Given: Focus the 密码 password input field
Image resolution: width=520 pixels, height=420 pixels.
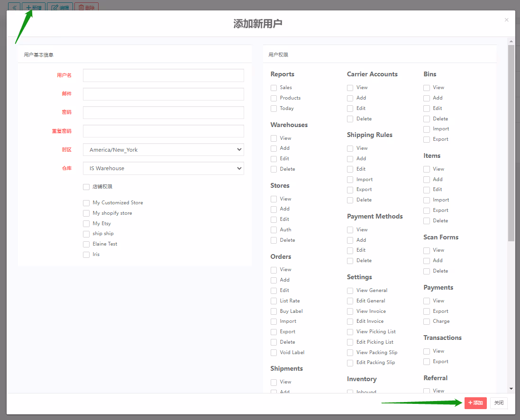Looking at the screenshot, I should 164,112.
